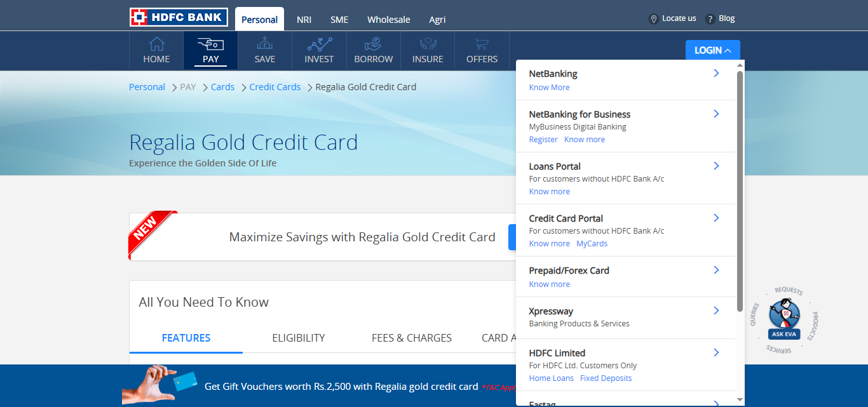Open Credit Card Portal arrow
The height and width of the screenshot is (407, 868).
pos(716,218)
